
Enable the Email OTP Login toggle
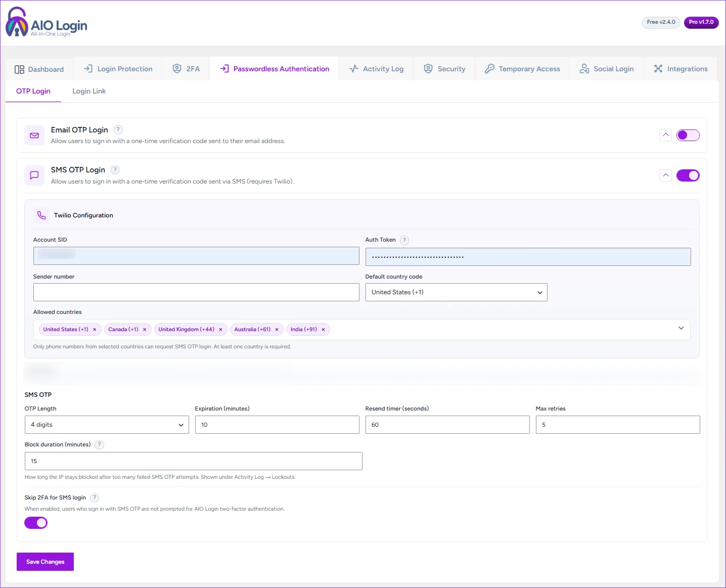[688, 135]
